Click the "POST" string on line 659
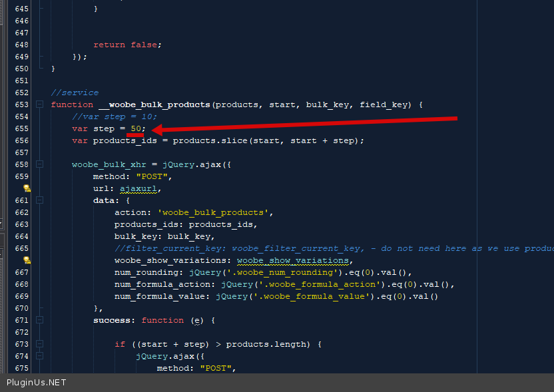The width and height of the screenshot is (554, 392). 154,176
